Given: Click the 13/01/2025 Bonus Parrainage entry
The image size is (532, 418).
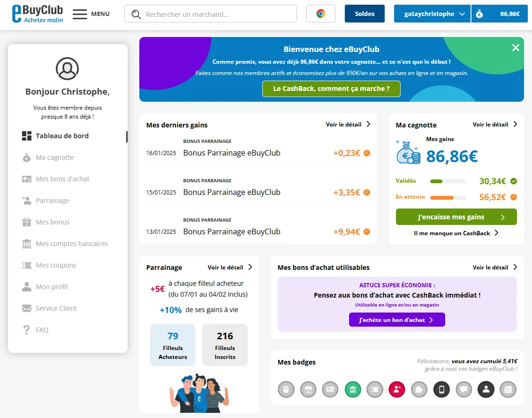Looking at the screenshot, I should point(258,228).
